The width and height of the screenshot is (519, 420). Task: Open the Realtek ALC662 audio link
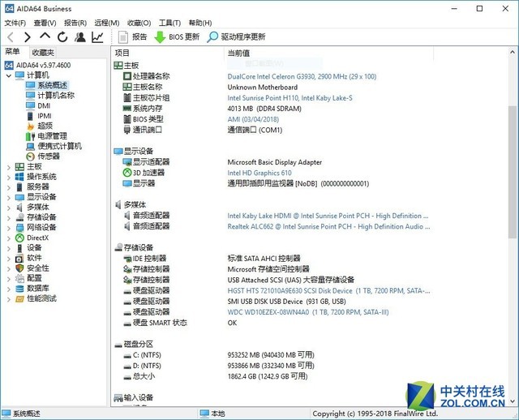tap(328, 227)
